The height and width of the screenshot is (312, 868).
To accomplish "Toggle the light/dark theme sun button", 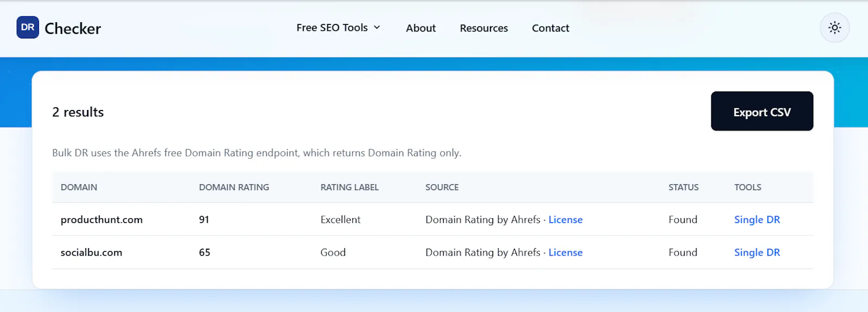I will coord(834,28).
